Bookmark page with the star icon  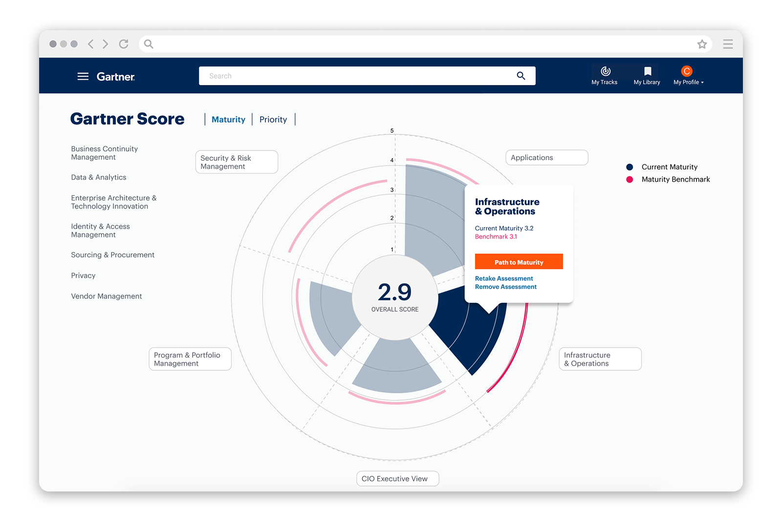(x=702, y=44)
